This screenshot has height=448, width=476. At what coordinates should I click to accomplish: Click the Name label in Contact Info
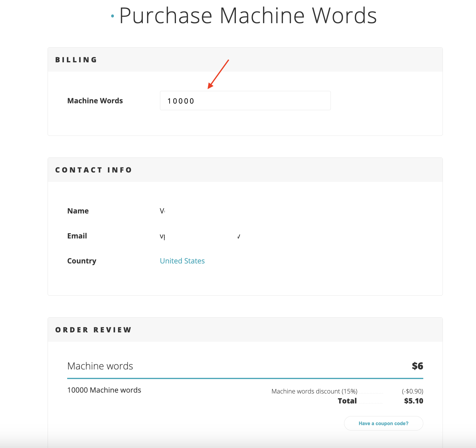pyautogui.click(x=78, y=211)
